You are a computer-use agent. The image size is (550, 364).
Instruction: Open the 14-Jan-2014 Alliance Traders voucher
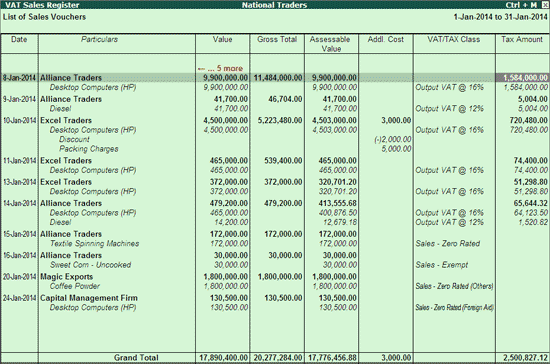(x=274, y=203)
